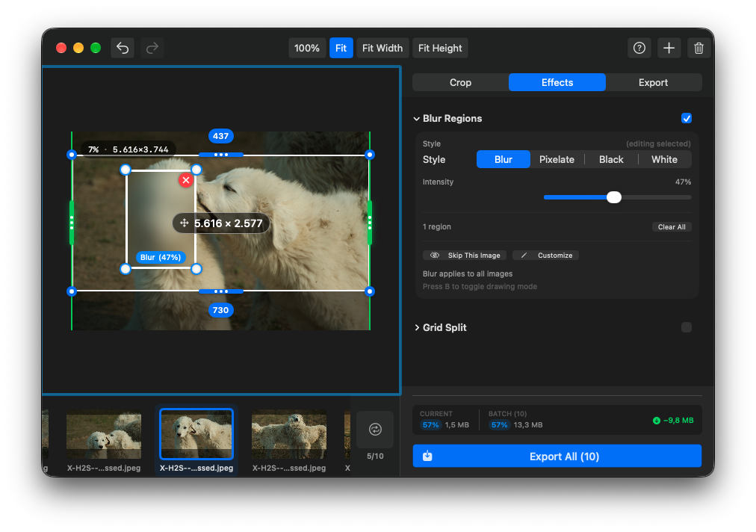
Task: Click the trash delete icon
Action: point(698,48)
